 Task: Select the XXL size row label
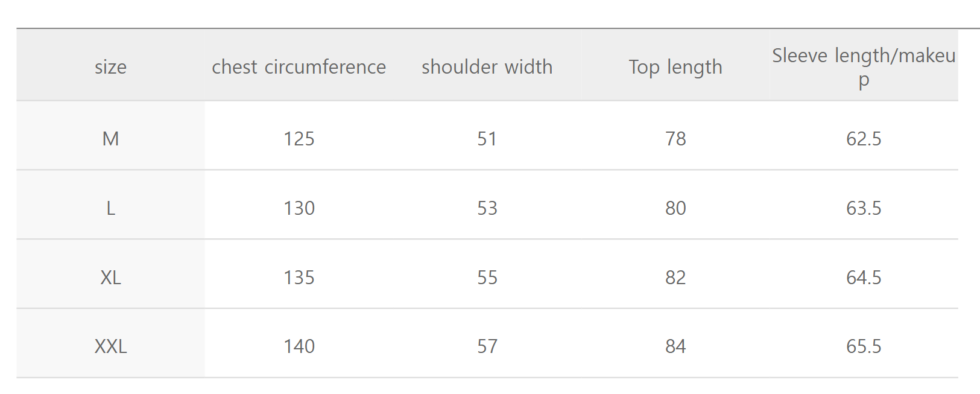pyautogui.click(x=110, y=346)
